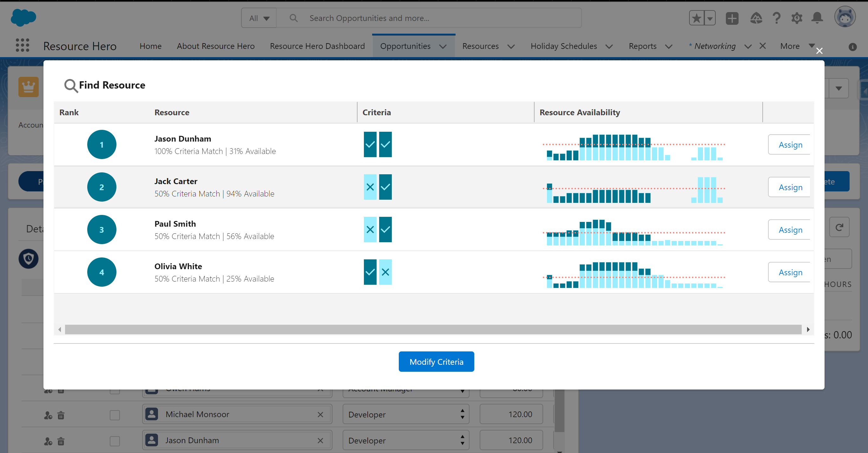
Task: Check the checkbox on Michael Monsoor's row
Action: click(115, 414)
